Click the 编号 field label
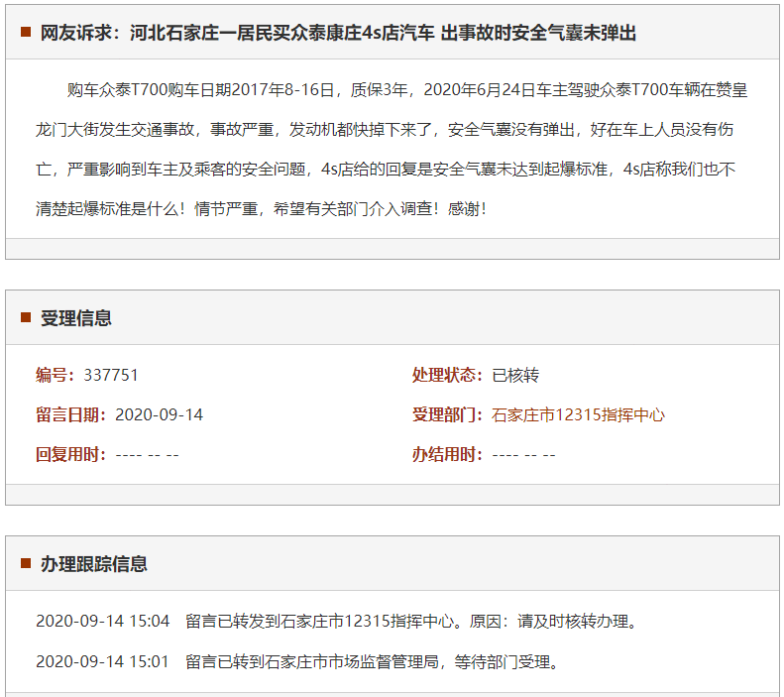Screen dimensions: 784x697 [56, 375]
